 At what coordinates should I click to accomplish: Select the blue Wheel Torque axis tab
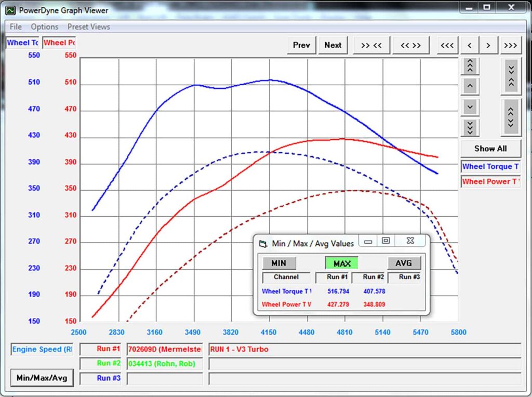[22, 43]
